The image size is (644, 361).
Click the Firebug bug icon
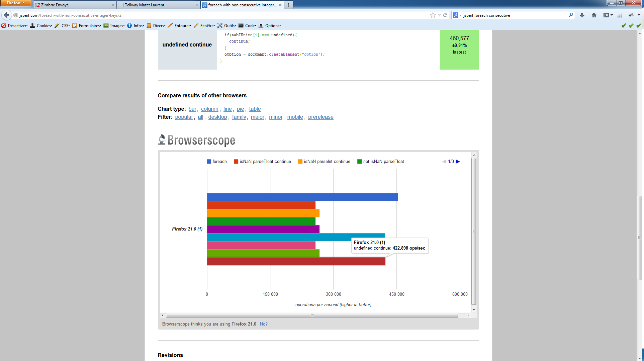(631, 15)
